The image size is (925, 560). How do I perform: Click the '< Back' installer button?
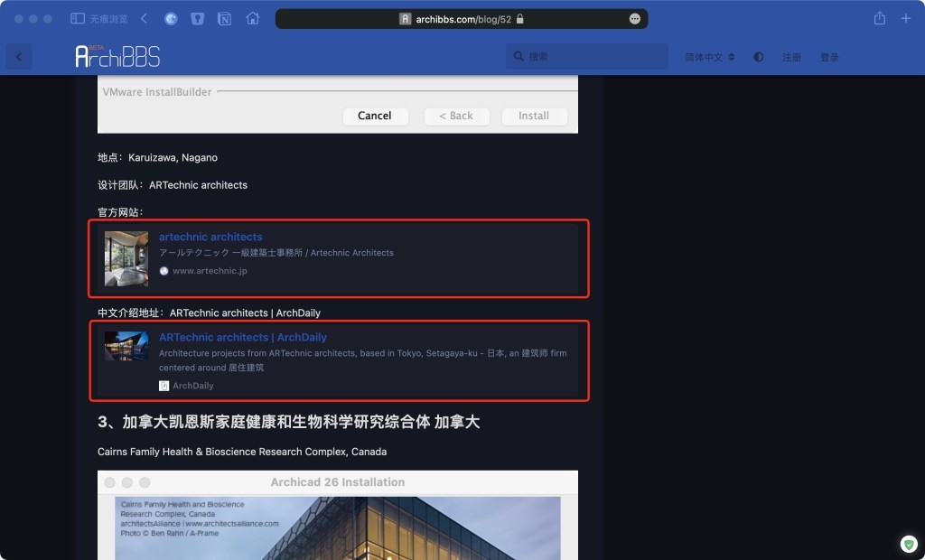point(456,116)
